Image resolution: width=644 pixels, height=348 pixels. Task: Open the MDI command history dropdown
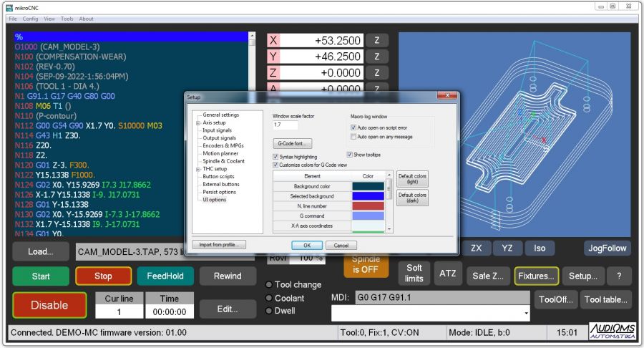pyautogui.click(x=526, y=313)
